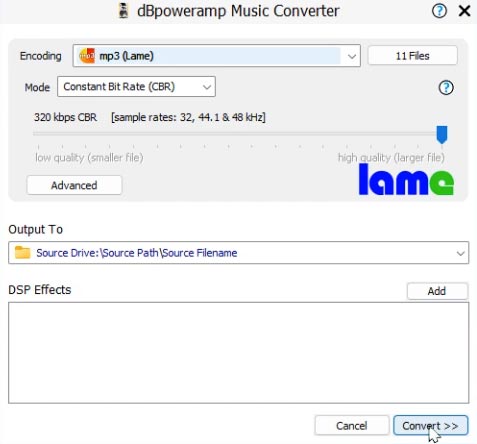Click the help icon in the title bar
This screenshot has width=477, height=444.
(x=439, y=11)
